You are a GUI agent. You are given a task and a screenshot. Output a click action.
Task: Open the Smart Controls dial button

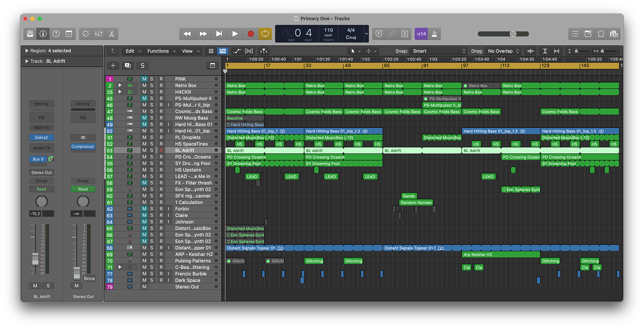(85, 34)
